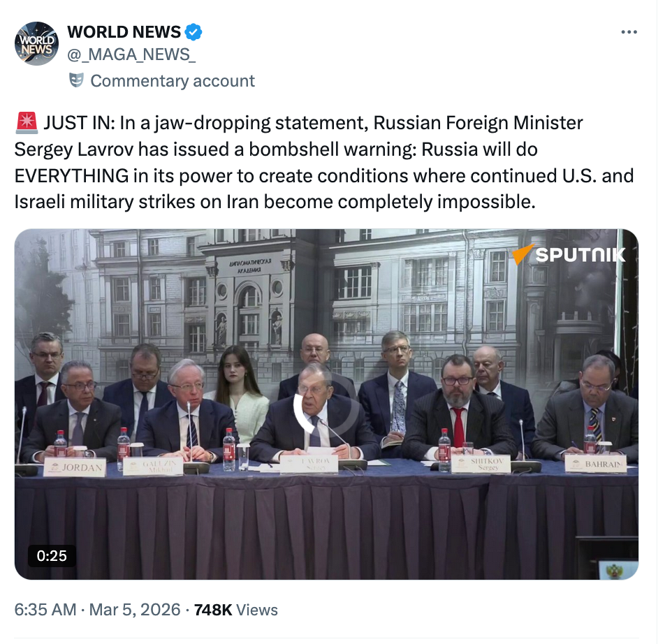Viewport: 672px width, 644px height.
Task: Click the Commentary account label text
Action: [173, 80]
